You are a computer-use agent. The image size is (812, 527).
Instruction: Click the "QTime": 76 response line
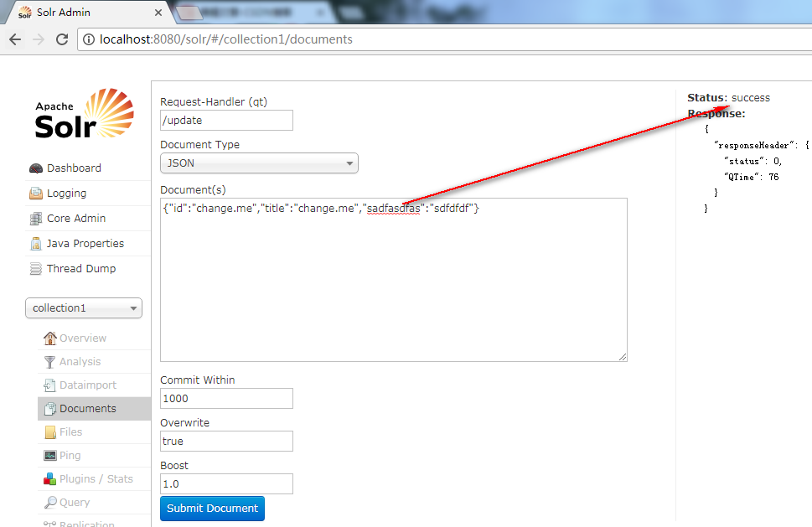click(751, 177)
